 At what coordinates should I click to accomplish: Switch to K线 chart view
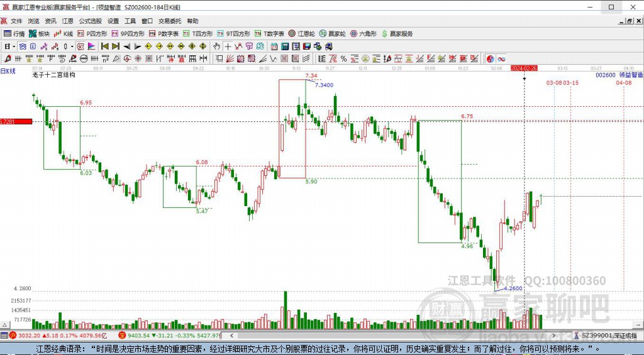tap(64, 34)
